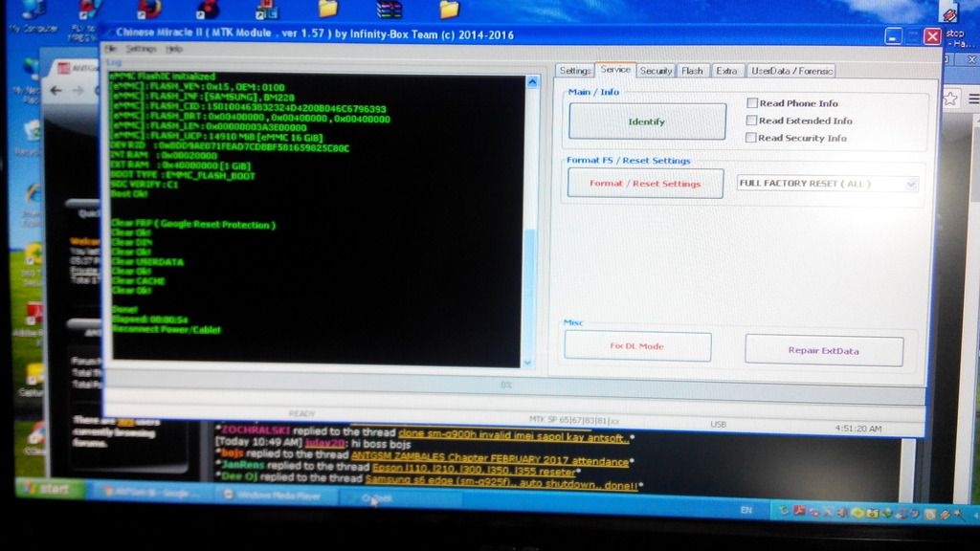Check the Read Security Info option
This screenshot has height=551, width=980.
(752, 138)
